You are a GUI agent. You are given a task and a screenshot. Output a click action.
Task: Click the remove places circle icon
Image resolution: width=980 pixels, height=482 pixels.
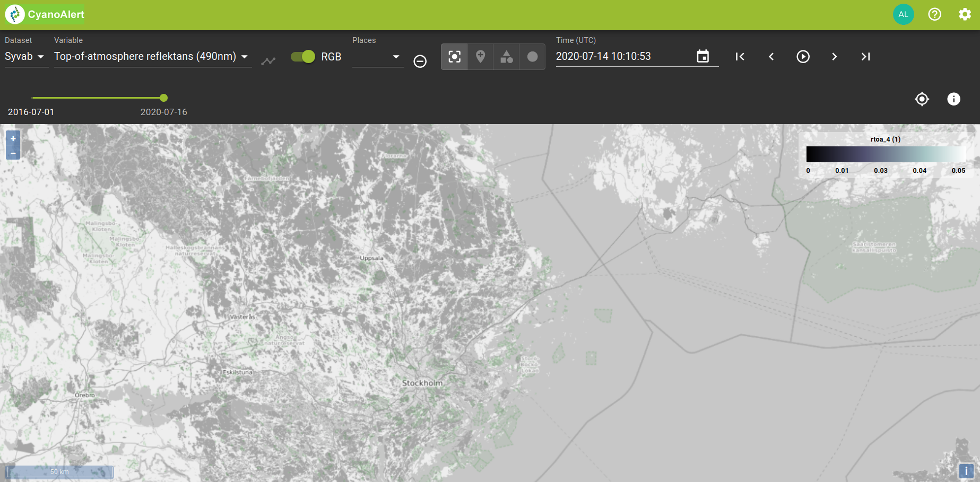(x=420, y=62)
